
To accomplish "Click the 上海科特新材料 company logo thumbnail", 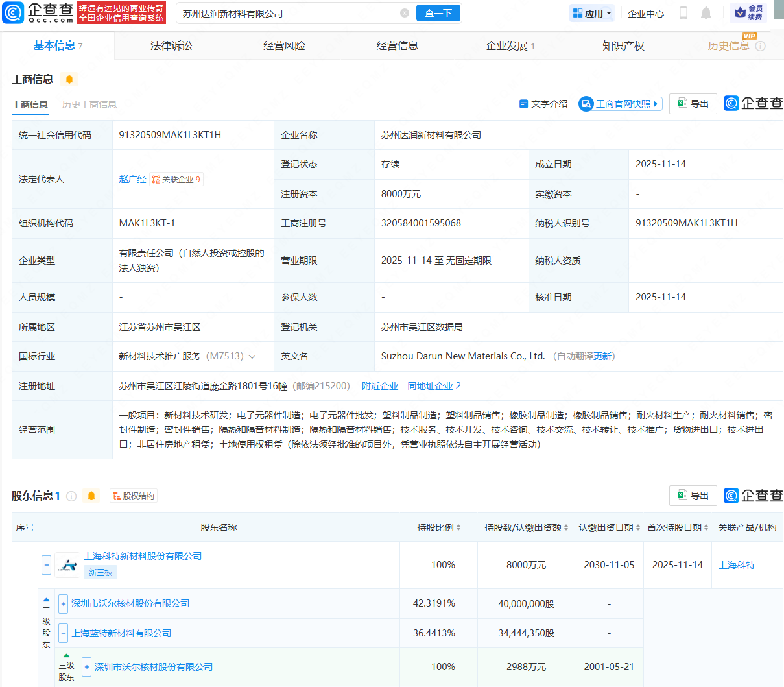I will (67, 564).
